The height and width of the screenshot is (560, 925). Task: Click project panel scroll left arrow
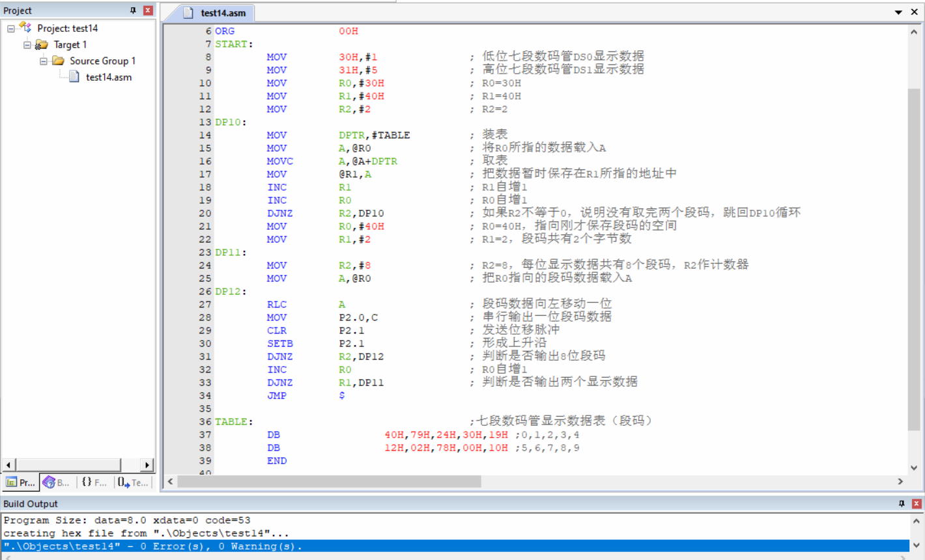coord(9,465)
